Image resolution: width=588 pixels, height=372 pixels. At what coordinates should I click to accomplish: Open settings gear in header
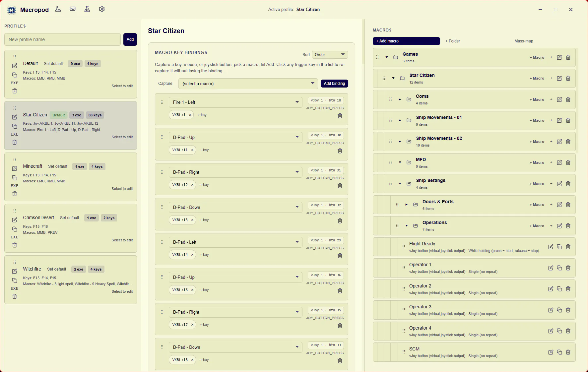click(102, 9)
